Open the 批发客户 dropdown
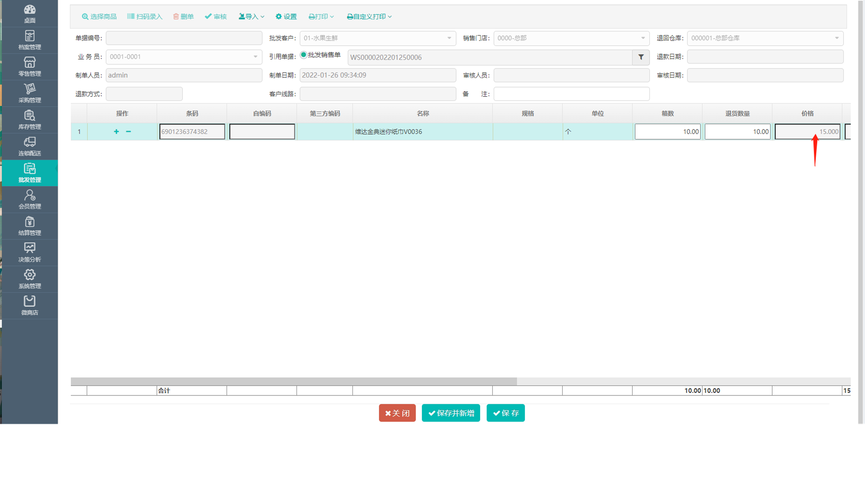868x503 pixels. point(378,38)
